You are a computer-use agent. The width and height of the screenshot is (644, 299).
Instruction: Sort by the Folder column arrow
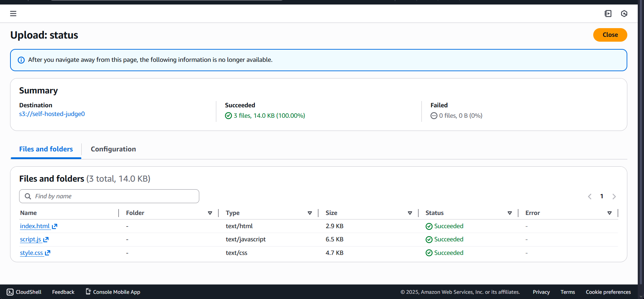[x=210, y=213]
